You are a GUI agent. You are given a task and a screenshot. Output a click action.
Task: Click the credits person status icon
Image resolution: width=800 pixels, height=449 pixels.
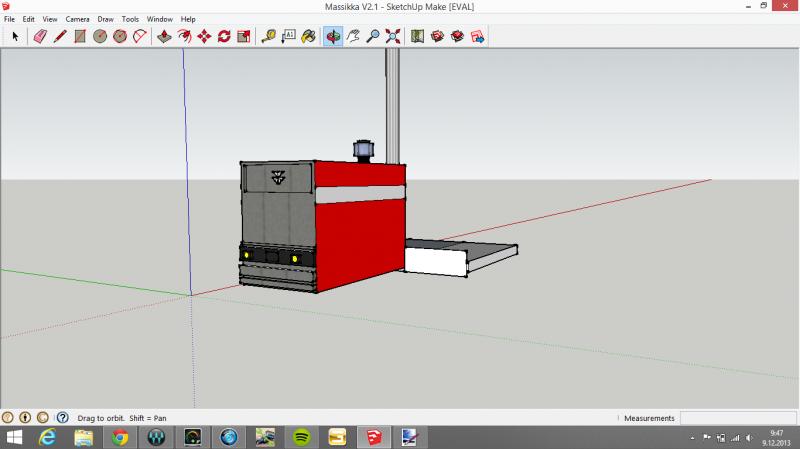(25, 417)
